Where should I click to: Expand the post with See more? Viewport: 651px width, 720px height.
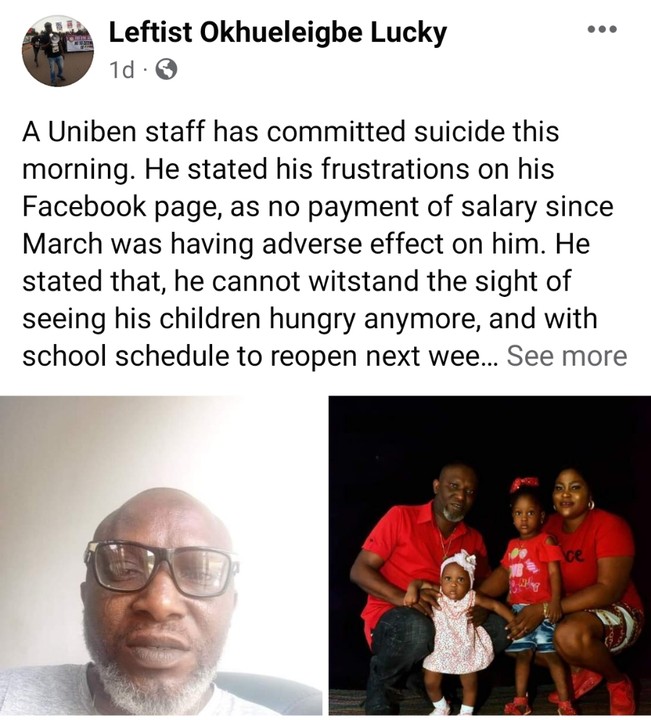coord(567,356)
